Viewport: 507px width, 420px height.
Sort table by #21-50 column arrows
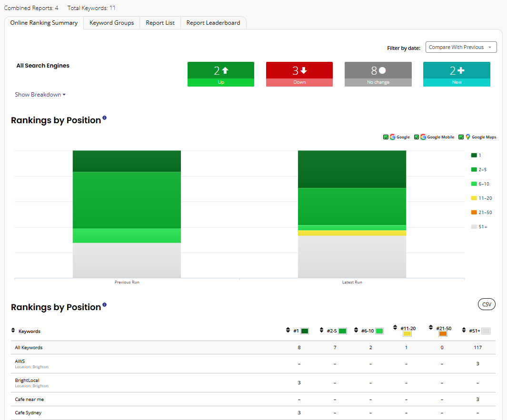(x=431, y=327)
